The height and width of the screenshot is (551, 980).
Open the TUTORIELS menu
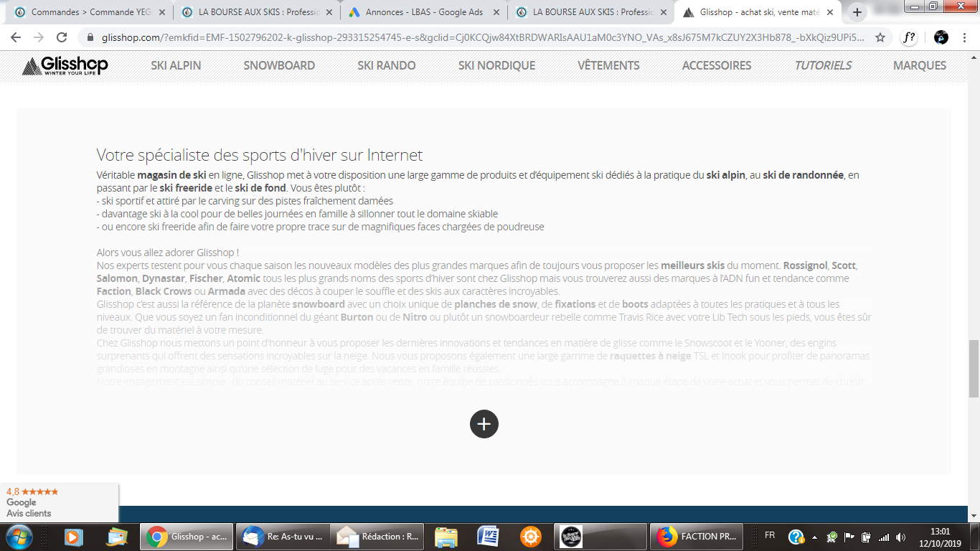[823, 65]
